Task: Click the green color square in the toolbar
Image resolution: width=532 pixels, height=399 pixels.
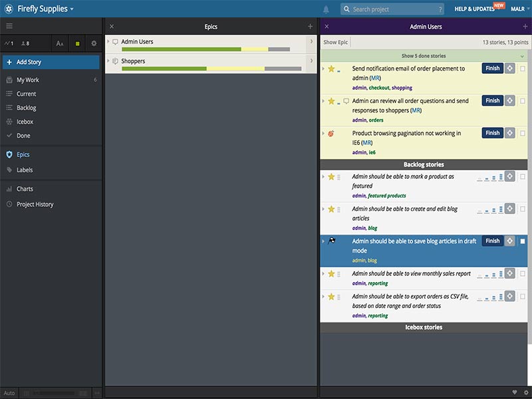Action: (x=76, y=42)
